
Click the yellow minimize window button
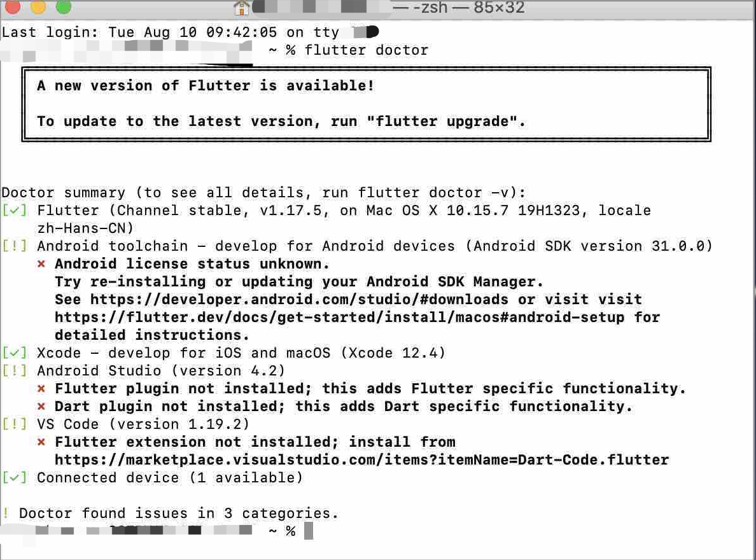pos(38,6)
